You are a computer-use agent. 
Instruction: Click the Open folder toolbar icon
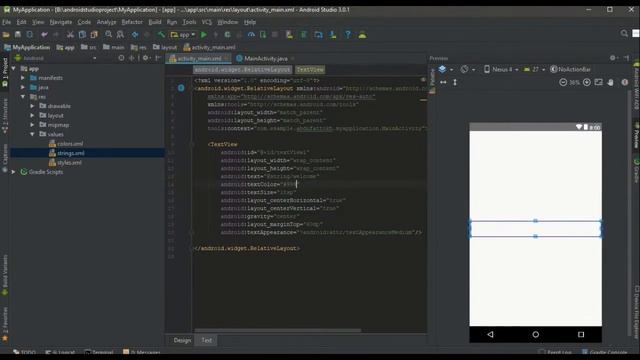6,35
